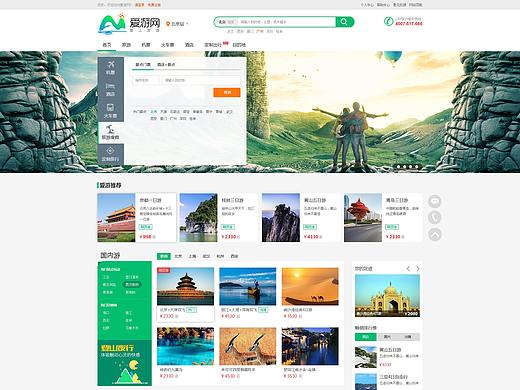Open the lake fisherman boat tour thumbnail
520x390 pixels.
tap(248, 286)
